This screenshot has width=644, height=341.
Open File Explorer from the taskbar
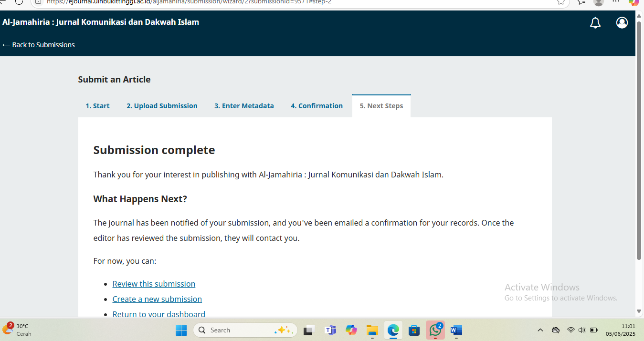[372, 330]
